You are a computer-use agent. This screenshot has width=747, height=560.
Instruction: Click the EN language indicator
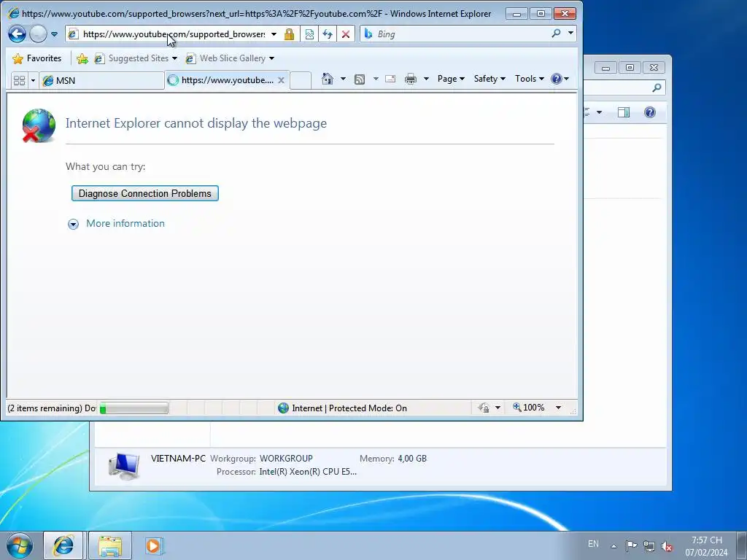point(593,544)
